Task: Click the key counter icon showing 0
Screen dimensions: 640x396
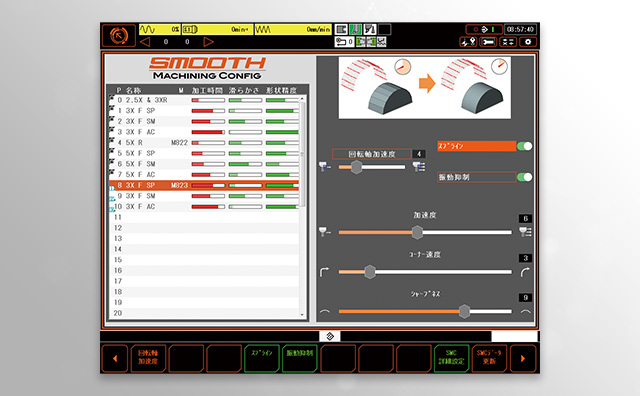Action: [344, 42]
